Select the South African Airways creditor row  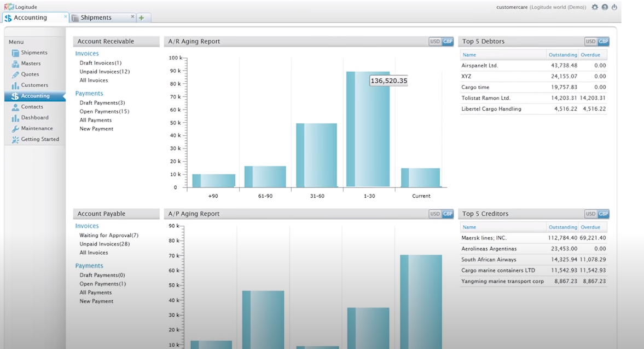533,259
